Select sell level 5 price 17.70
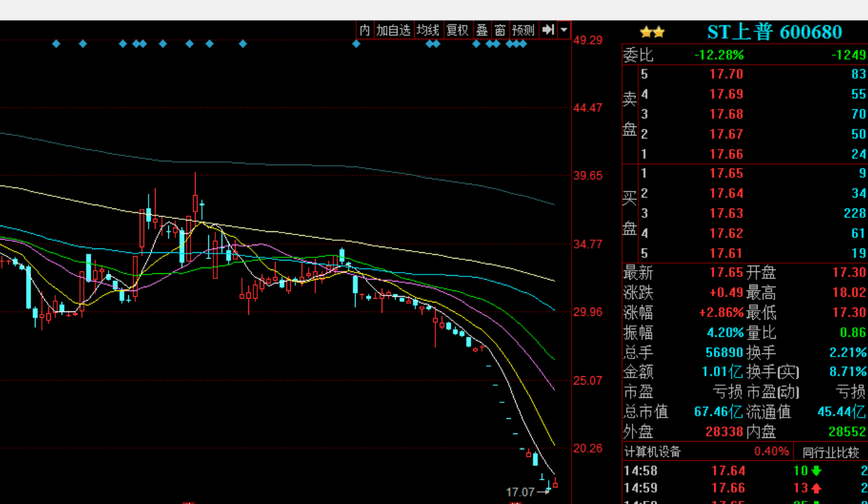This screenshot has height=504, width=868. (726, 74)
